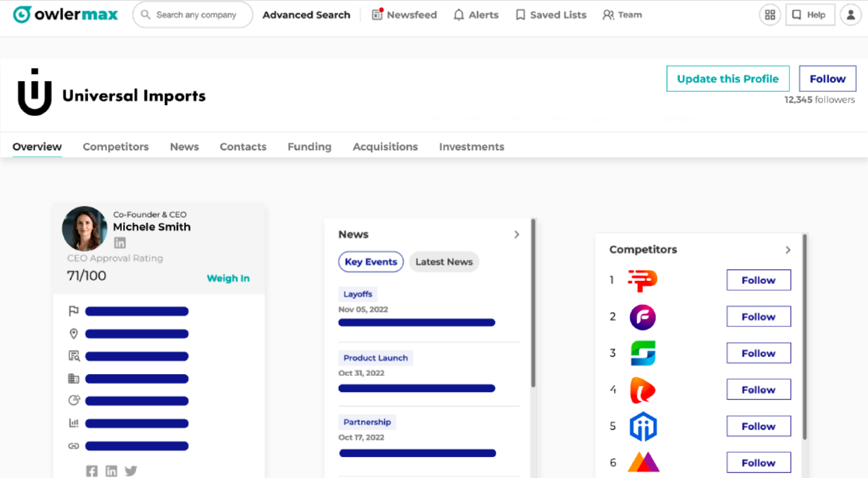Image resolution: width=868 pixels, height=478 pixels.
Task: Click Update this Profile button
Action: 728,79
